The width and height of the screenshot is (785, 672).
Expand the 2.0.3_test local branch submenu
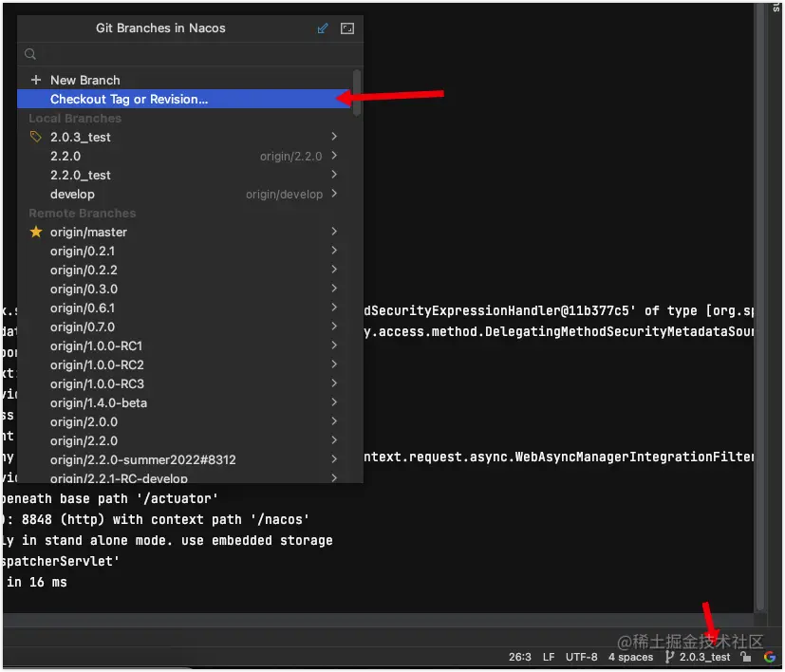click(334, 136)
